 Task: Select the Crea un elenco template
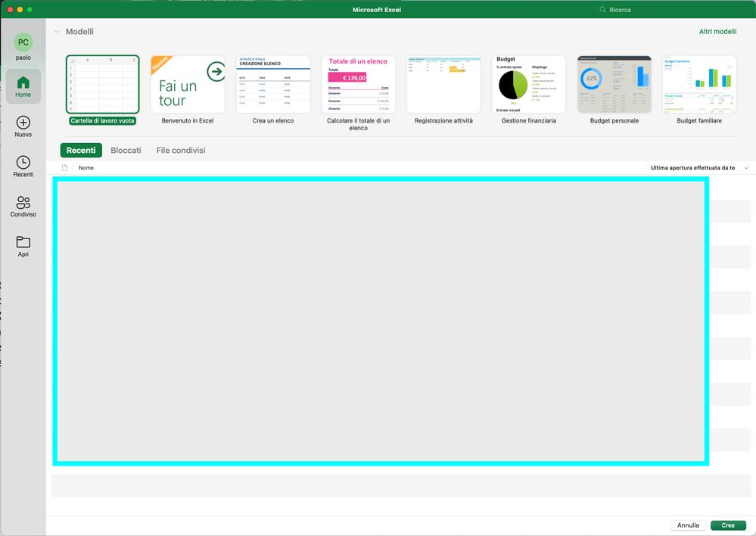tap(273, 90)
